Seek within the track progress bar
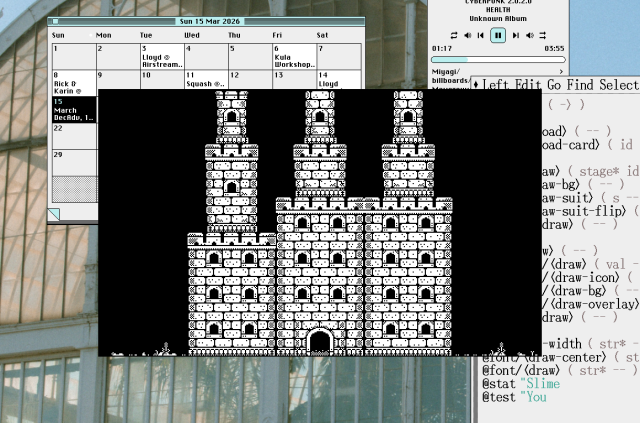640x423 pixels. (498, 60)
